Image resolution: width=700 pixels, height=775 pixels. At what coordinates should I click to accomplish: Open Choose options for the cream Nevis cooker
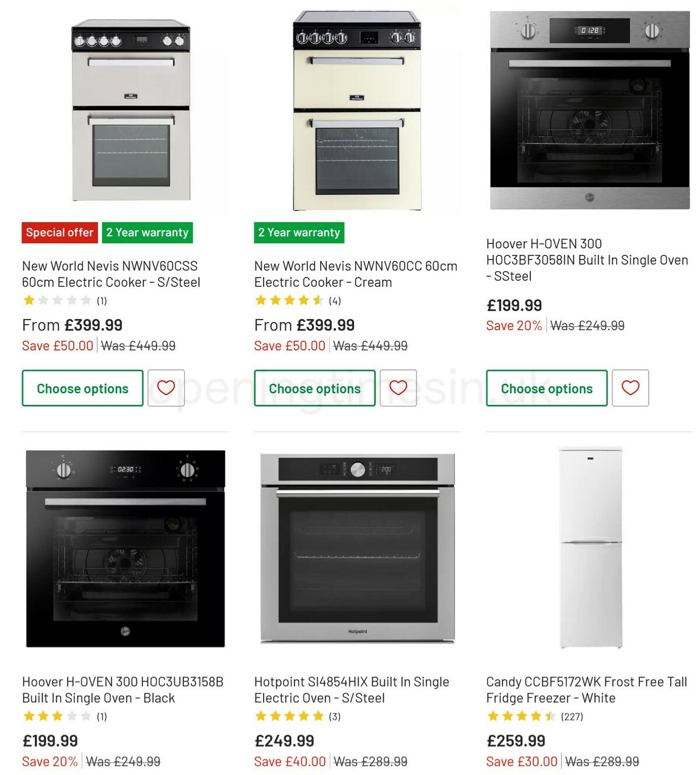click(x=314, y=388)
